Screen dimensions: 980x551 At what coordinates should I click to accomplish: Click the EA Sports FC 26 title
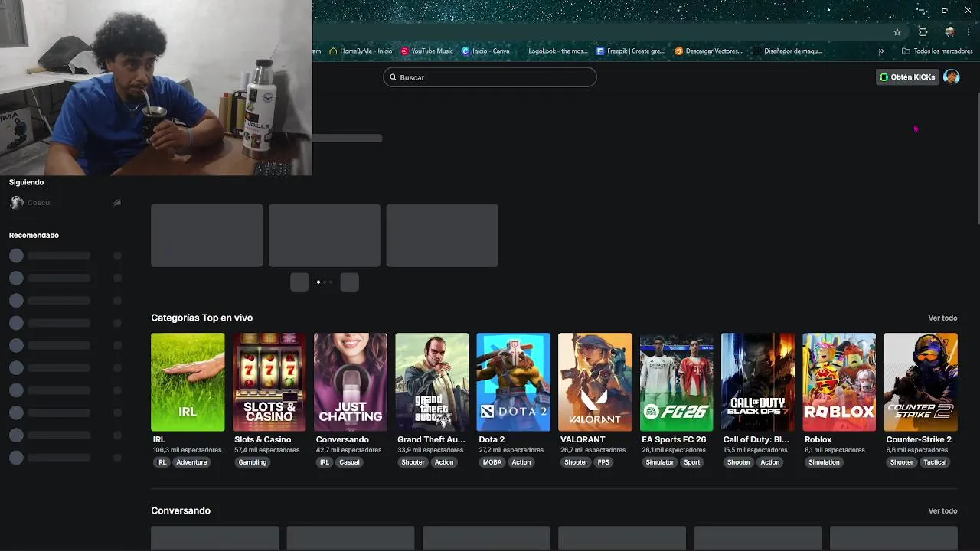(x=674, y=440)
